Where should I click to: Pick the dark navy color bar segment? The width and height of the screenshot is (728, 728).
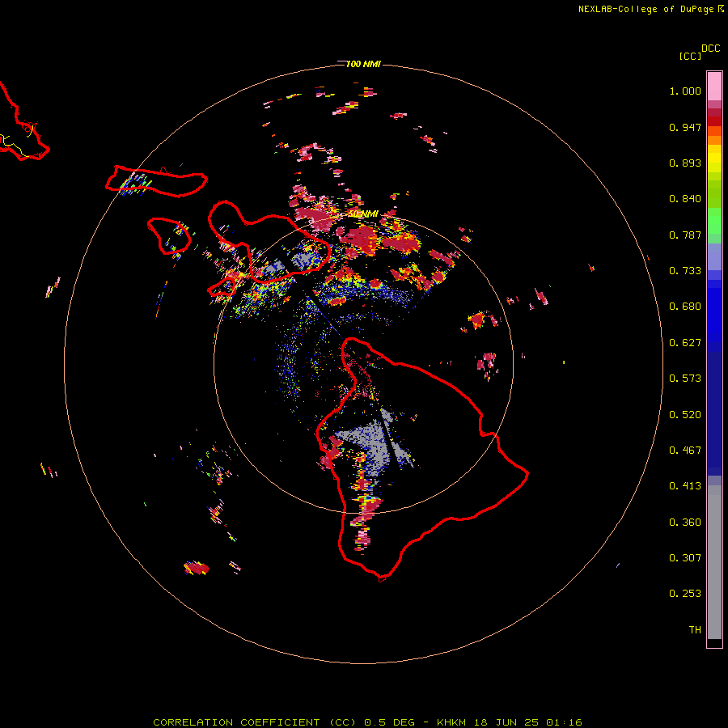click(714, 413)
